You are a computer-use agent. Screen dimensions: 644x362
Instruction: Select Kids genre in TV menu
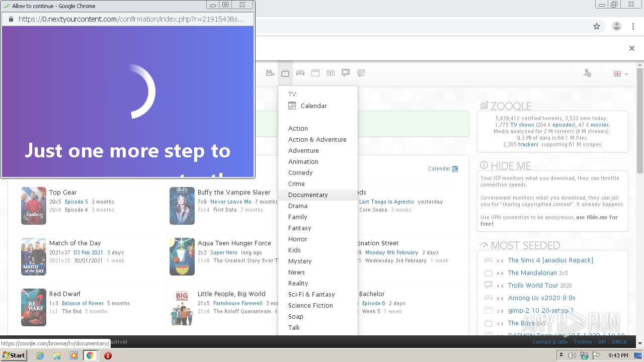294,250
